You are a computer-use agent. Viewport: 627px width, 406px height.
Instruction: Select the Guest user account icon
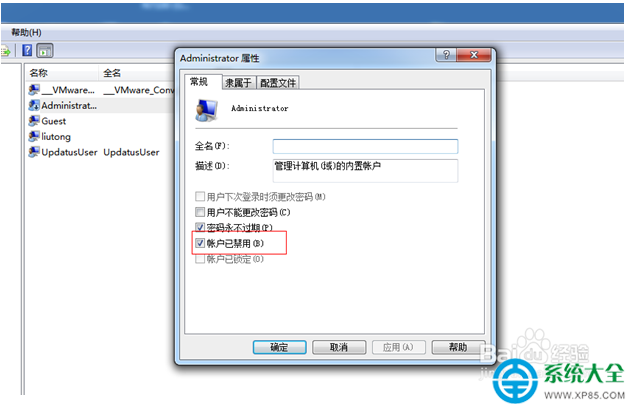[x=34, y=121]
